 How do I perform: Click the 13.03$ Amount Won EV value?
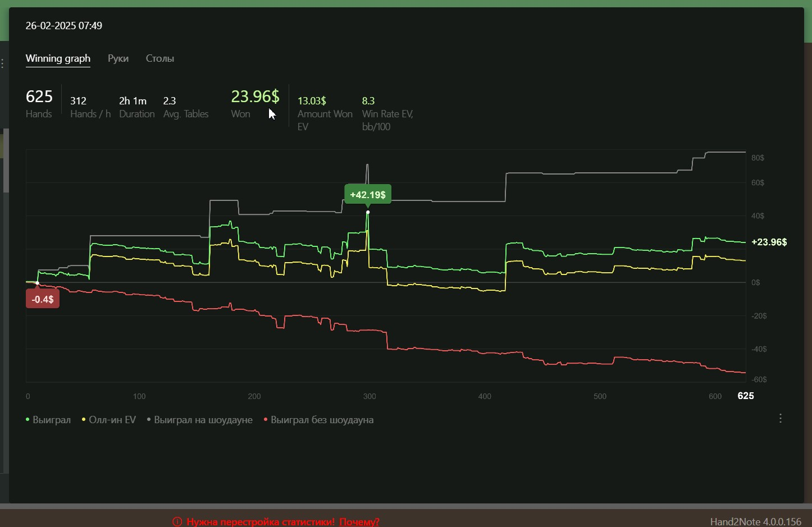[312, 101]
